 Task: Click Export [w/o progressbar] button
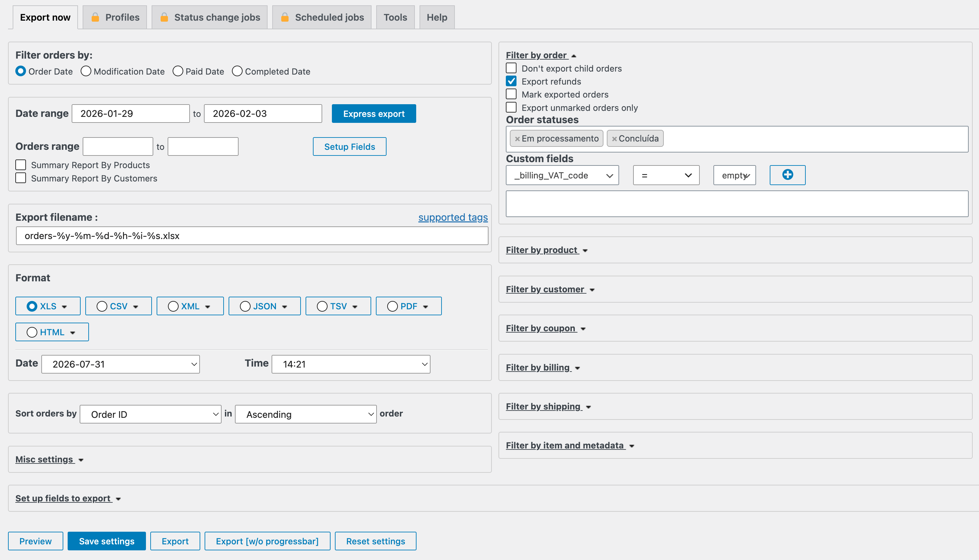[267, 541]
